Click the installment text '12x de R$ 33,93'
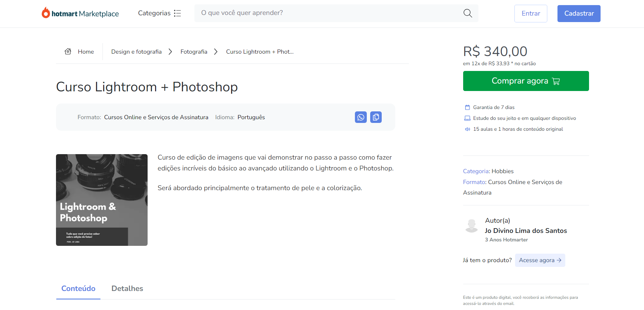The width and height of the screenshot is (644, 310). 490,63
